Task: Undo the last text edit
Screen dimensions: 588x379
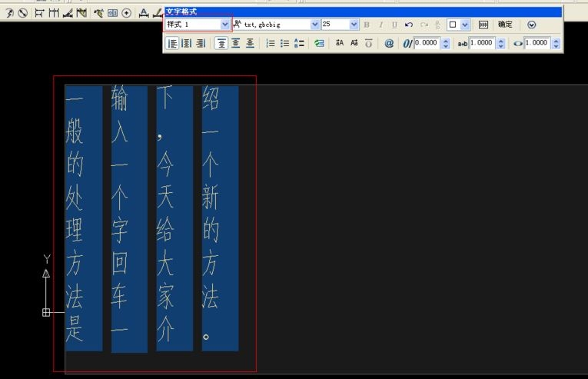Action: click(x=409, y=25)
